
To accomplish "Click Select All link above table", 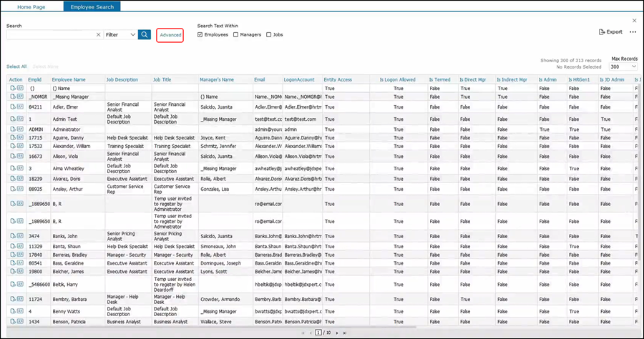I will click(16, 66).
